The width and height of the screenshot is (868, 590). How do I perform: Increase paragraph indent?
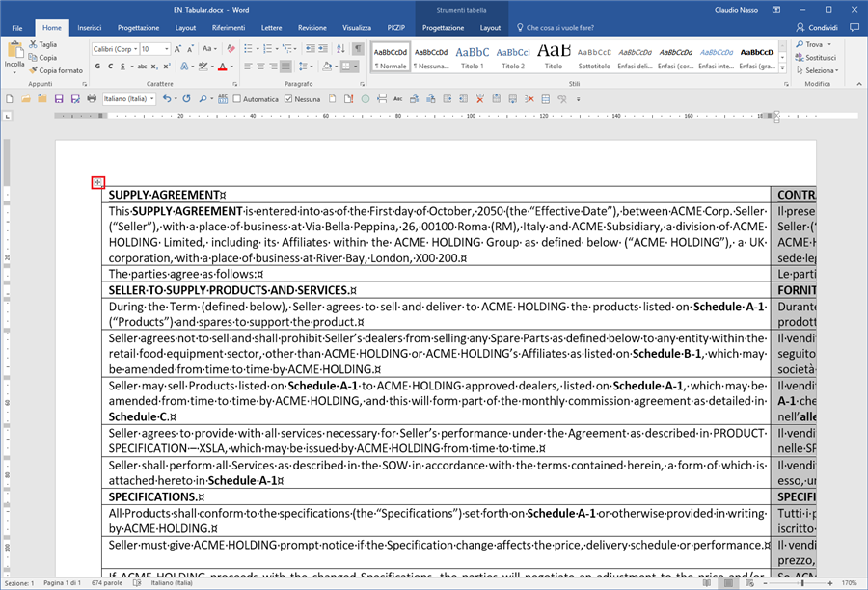click(323, 49)
